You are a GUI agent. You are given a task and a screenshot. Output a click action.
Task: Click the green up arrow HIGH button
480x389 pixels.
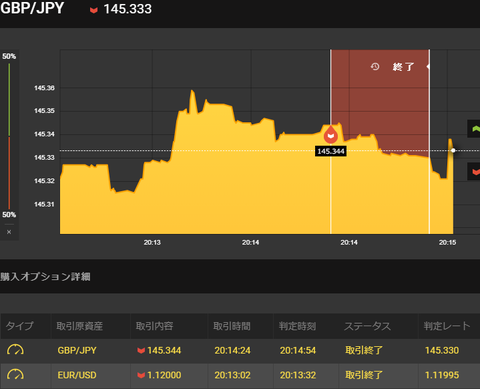pos(474,129)
